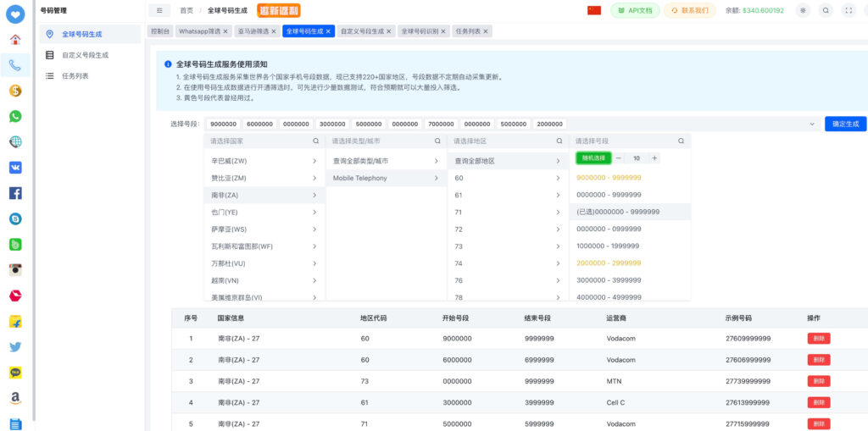The image size is (868, 431).
Task: Open the KakaoTalk icon in sidebar
Action: pyautogui.click(x=15, y=373)
